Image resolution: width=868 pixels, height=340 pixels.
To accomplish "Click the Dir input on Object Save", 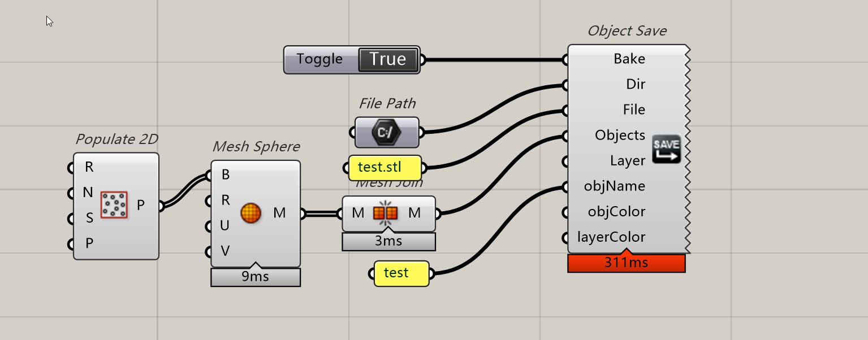I will pyautogui.click(x=636, y=84).
